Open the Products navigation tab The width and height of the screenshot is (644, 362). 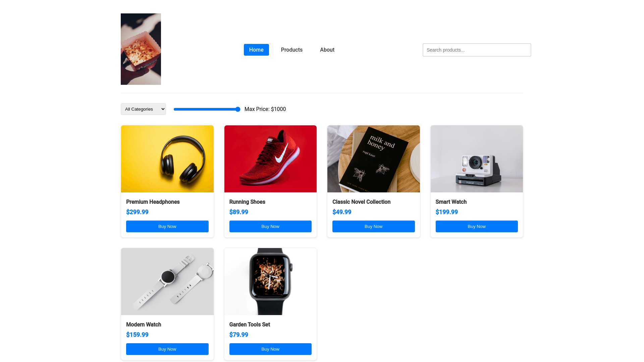292,50
